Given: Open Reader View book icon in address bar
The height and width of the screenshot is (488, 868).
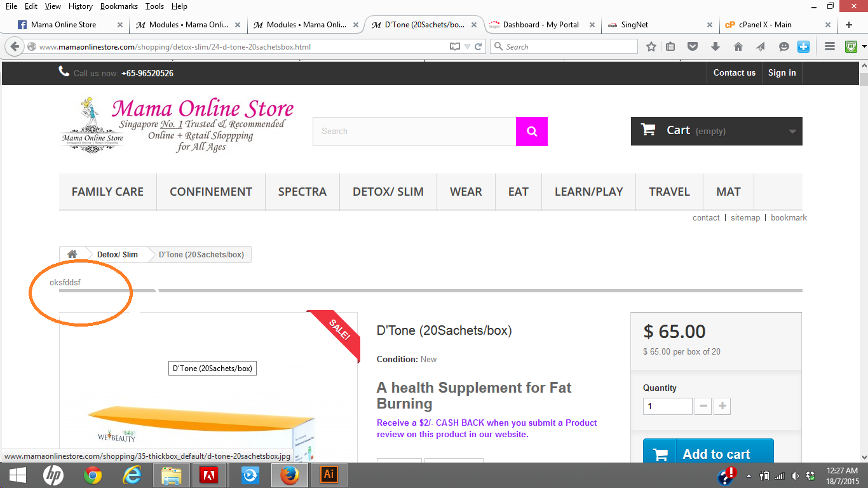Looking at the screenshot, I should coord(454,46).
